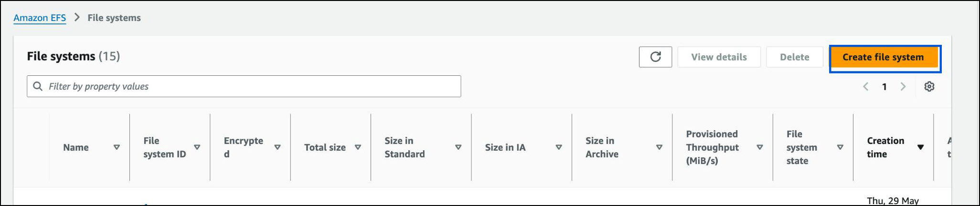This screenshot has width=980, height=206.
Task: Click Create file system button
Action: click(883, 57)
